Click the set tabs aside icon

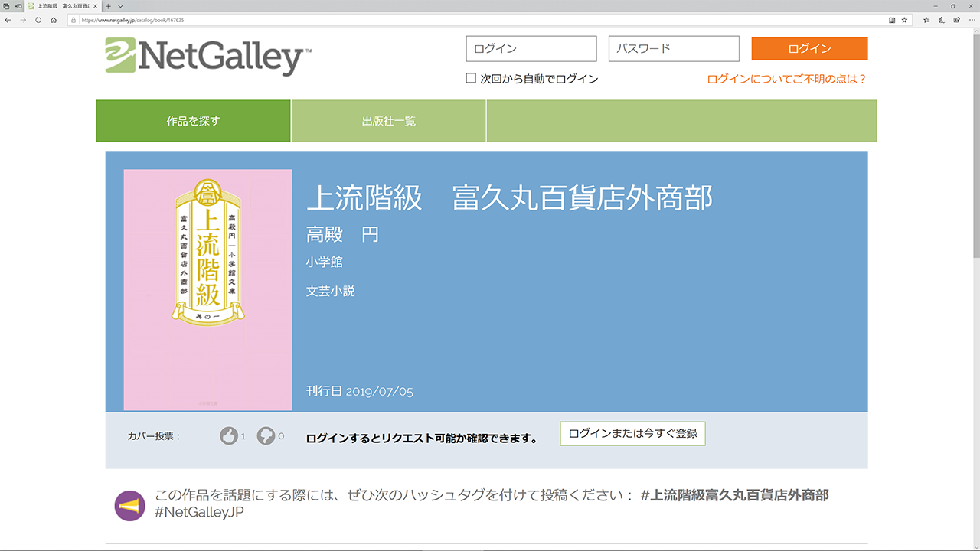click(18, 6)
